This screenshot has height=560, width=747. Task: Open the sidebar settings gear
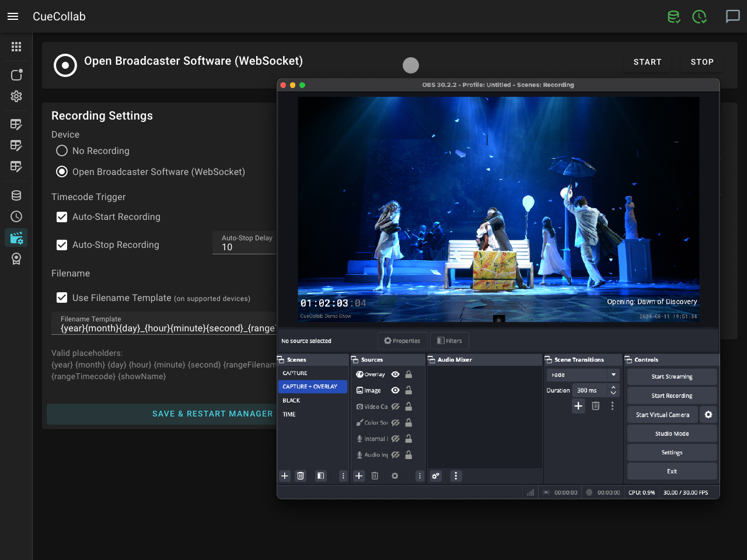[16, 96]
